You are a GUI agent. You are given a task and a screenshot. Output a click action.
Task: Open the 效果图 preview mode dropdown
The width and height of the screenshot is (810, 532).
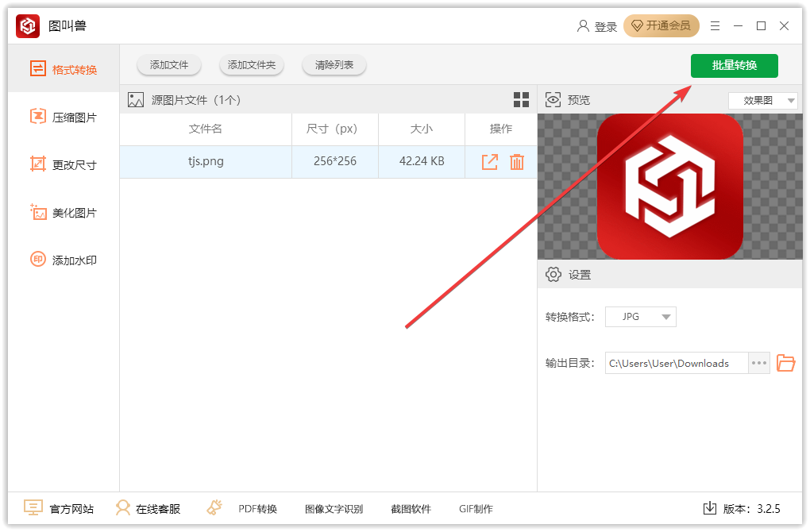pyautogui.click(x=762, y=100)
